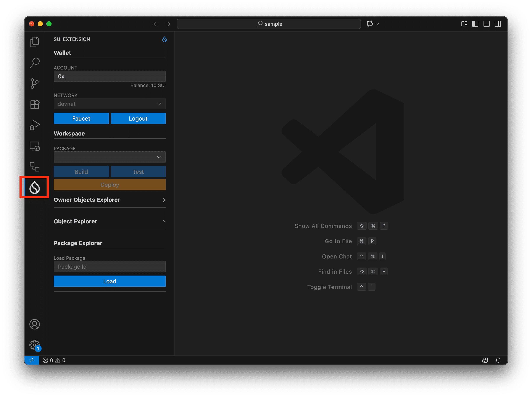Image resolution: width=532 pixels, height=397 pixels.
Task: Click the Faucet button
Action: [81, 118]
